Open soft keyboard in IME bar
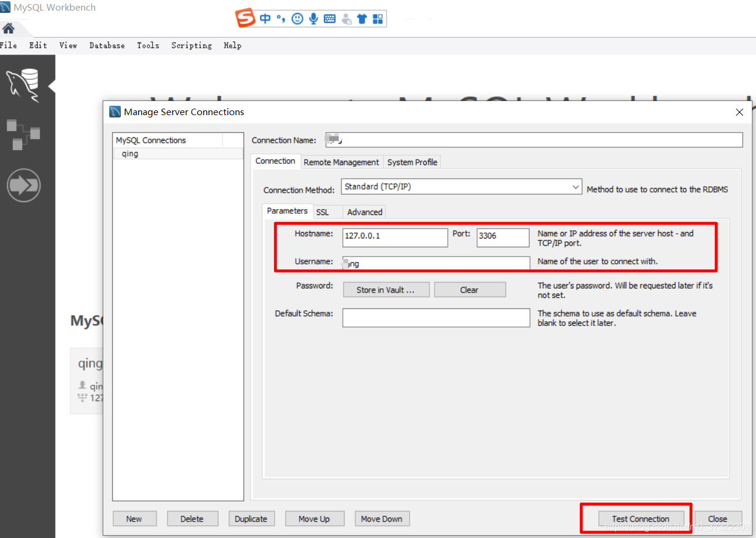 [329, 19]
